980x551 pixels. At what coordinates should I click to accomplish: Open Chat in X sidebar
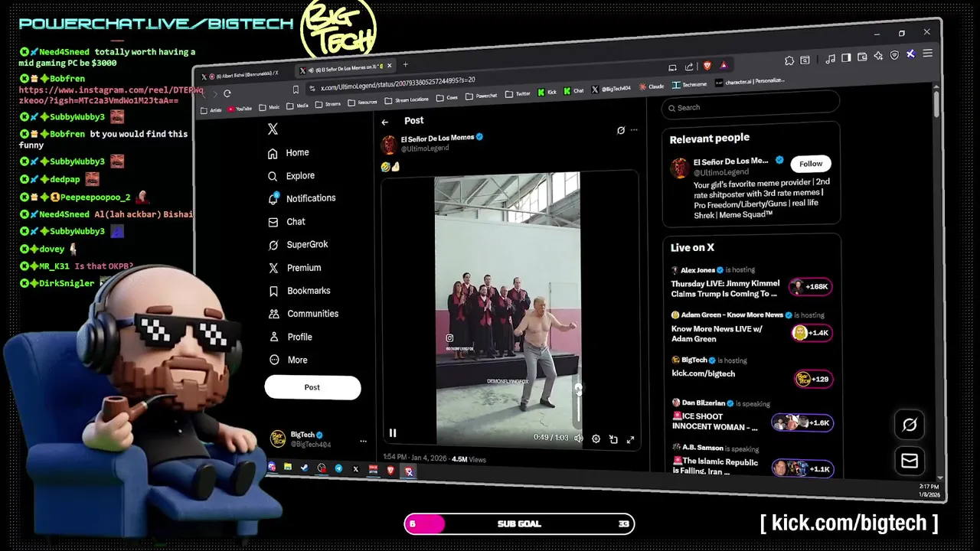[x=286, y=222]
